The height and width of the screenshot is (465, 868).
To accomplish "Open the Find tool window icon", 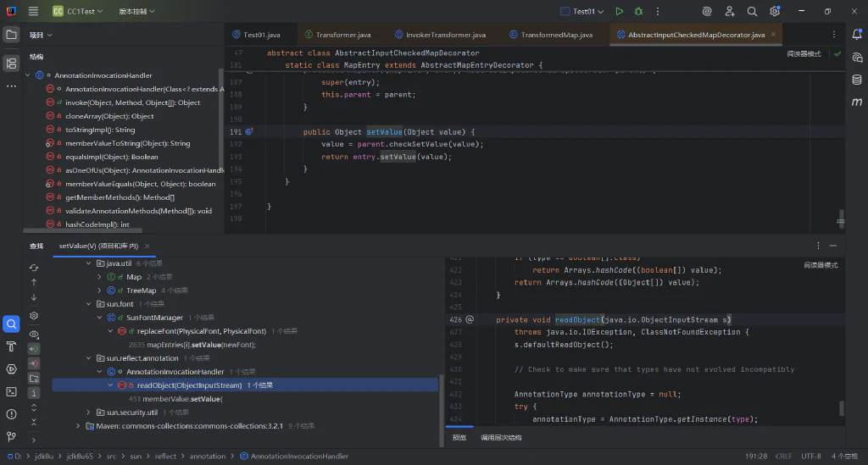I will (x=11, y=324).
